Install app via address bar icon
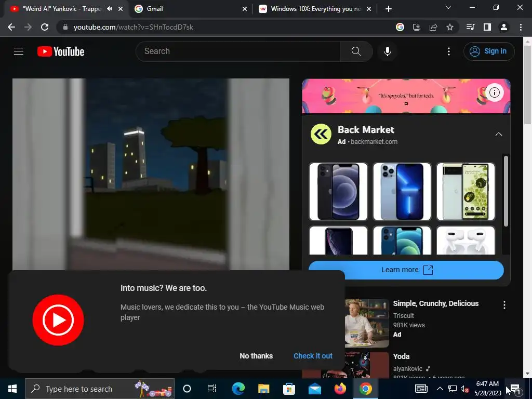532x399 pixels. click(416, 27)
